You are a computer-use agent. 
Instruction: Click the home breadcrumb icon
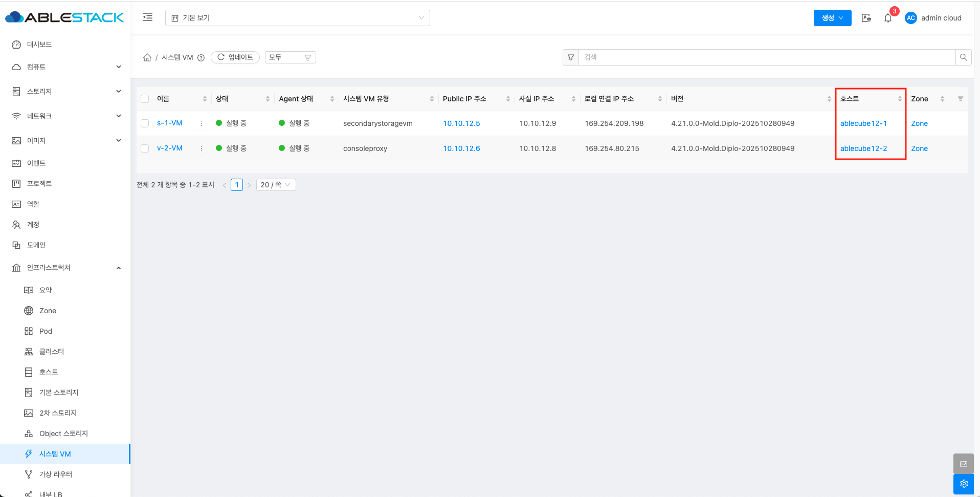(147, 57)
